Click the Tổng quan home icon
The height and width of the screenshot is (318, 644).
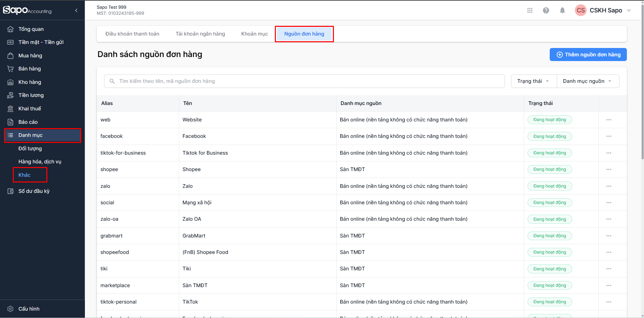tap(10, 29)
